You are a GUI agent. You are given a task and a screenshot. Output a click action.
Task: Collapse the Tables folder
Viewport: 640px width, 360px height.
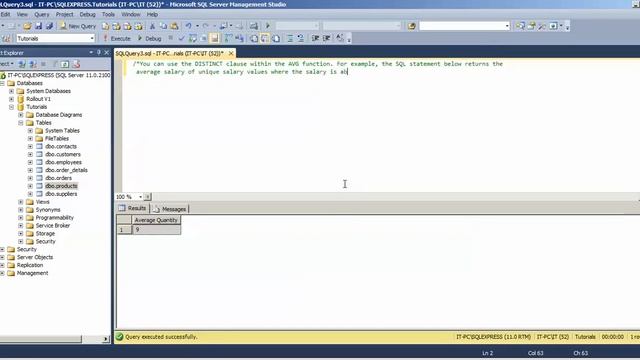click(21, 123)
